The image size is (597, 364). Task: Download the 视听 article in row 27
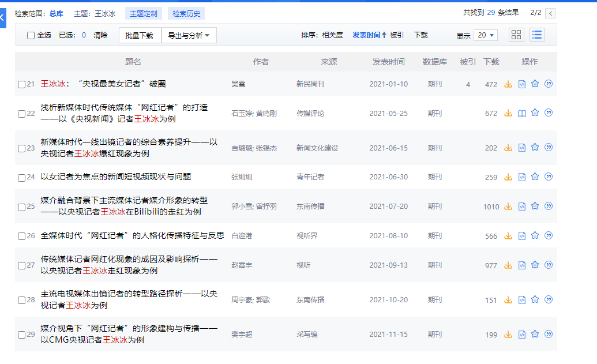(508, 265)
